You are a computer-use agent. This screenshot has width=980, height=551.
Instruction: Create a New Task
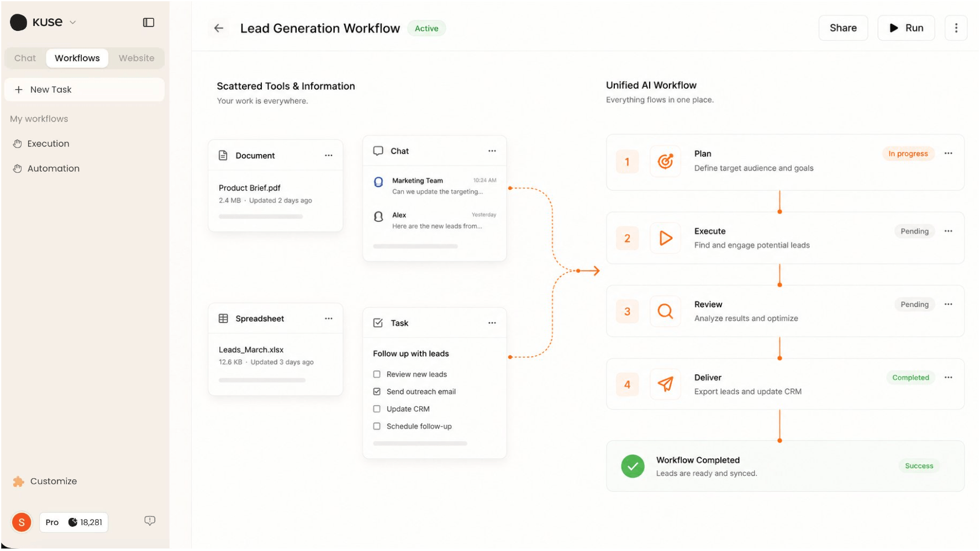85,89
